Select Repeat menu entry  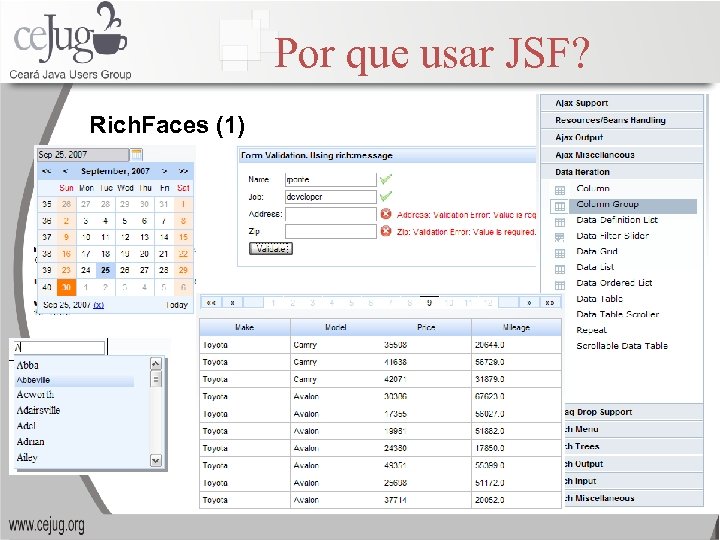pos(591,330)
